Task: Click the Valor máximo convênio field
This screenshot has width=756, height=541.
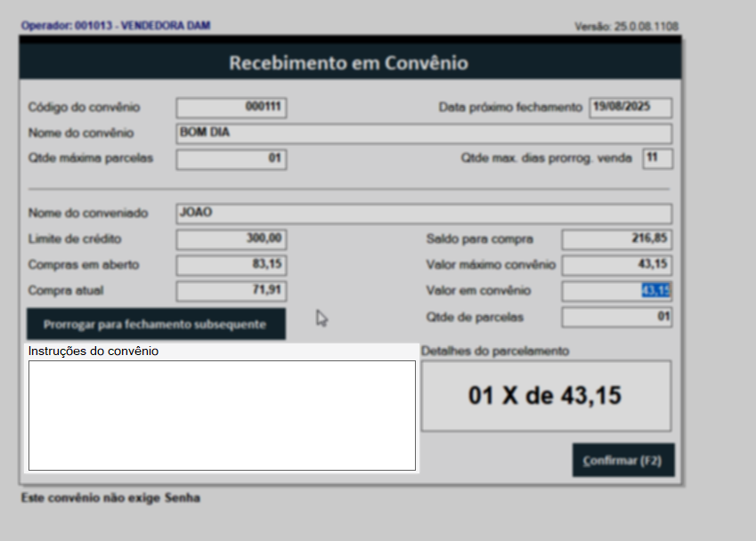Action: click(617, 265)
